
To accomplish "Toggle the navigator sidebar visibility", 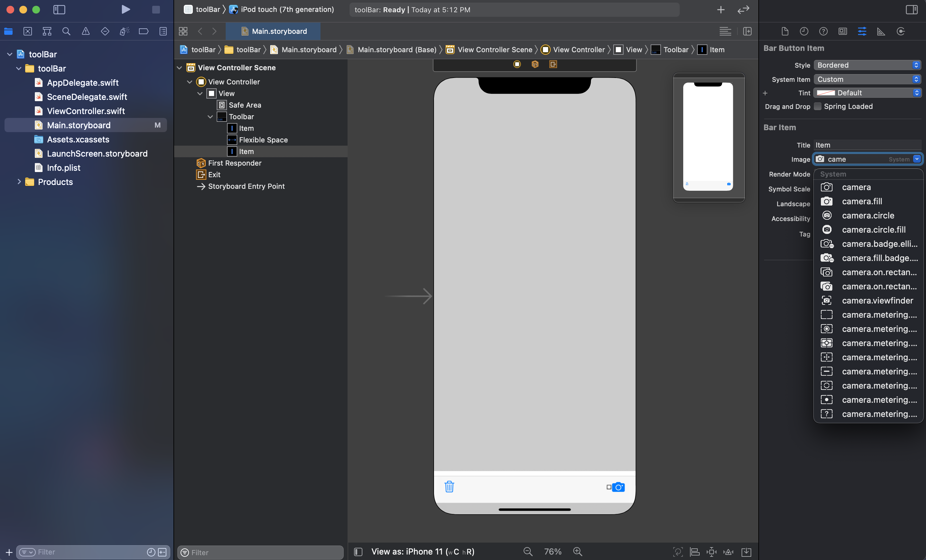I will point(59,10).
